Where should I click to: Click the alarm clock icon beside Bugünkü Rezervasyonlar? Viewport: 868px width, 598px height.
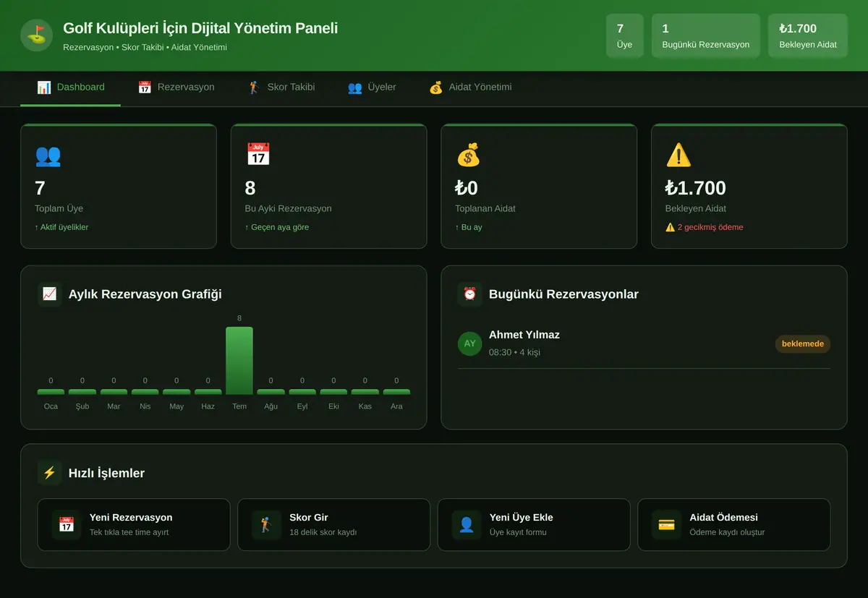pyautogui.click(x=470, y=294)
